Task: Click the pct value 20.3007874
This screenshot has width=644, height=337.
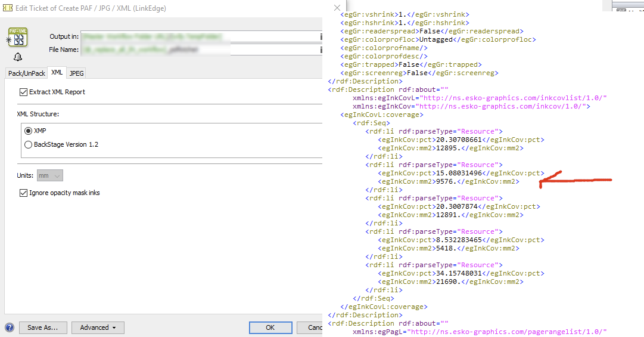Action: tap(457, 206)
